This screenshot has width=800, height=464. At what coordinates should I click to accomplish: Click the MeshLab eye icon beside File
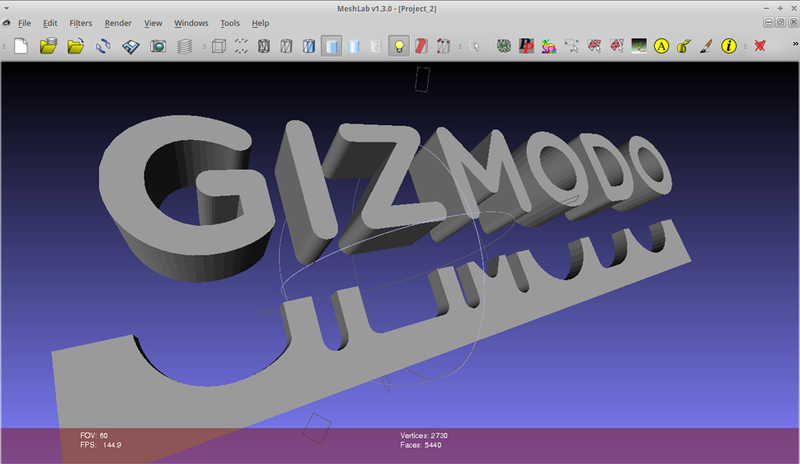coord(6,23)
